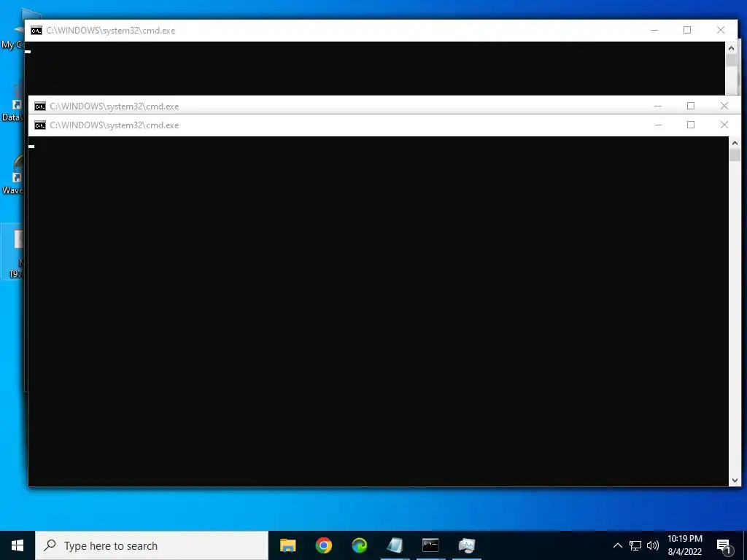Screen dimensions: 747x560
Task: Click the network status tray icon
Action: click(x=635, y=545)
